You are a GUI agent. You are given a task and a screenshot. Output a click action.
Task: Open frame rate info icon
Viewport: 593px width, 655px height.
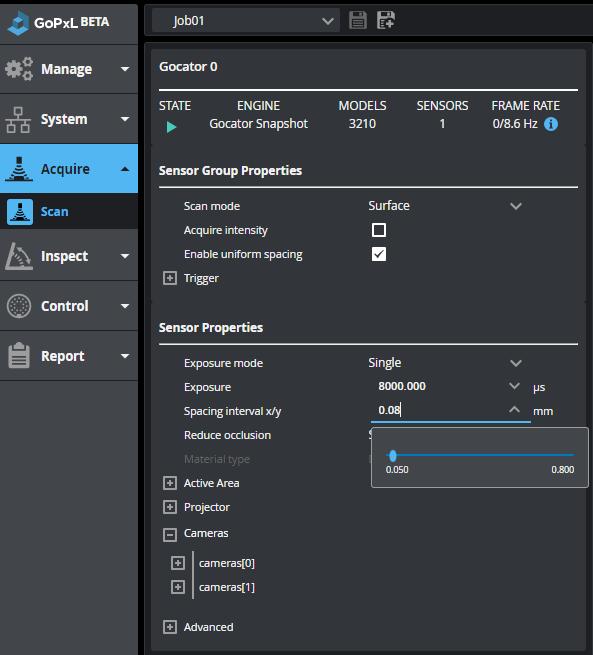(x=551, y=124)
